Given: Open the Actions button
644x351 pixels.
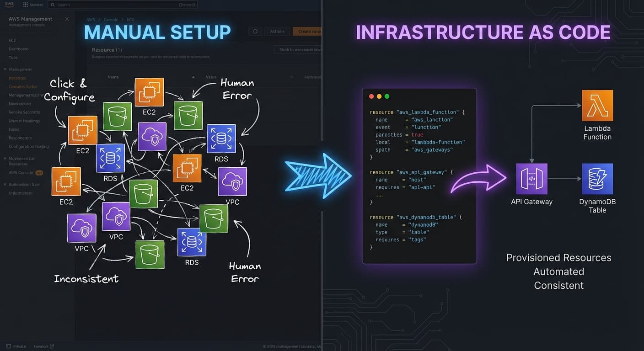Looking at the screenshot, I should click(277, 31).
